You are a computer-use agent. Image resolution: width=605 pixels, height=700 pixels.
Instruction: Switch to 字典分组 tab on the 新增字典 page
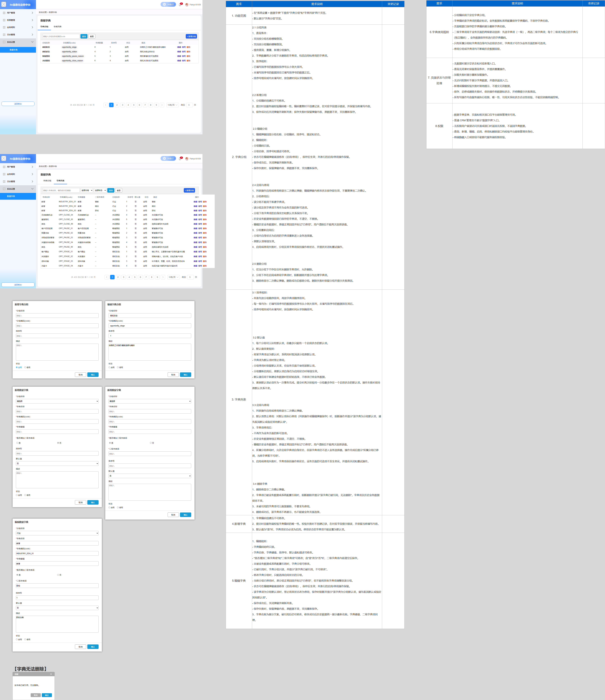tap(47, 181)
